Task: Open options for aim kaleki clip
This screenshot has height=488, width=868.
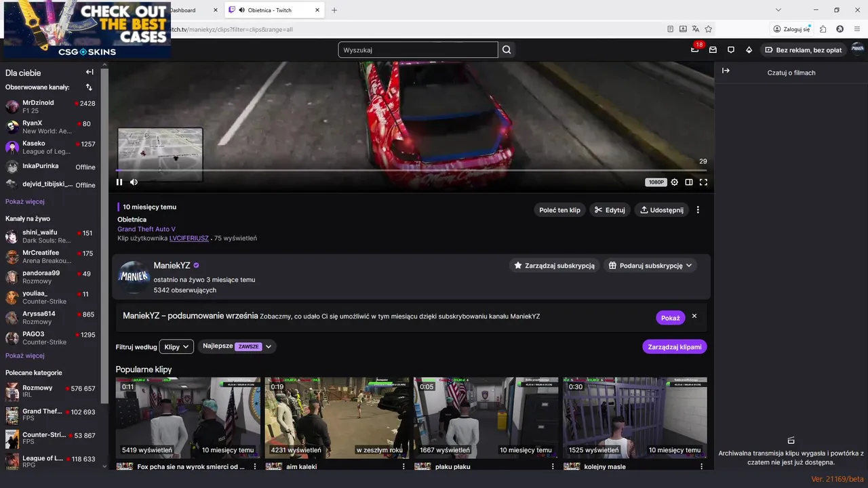Action: pyautogui.click(x=404, y=466)
